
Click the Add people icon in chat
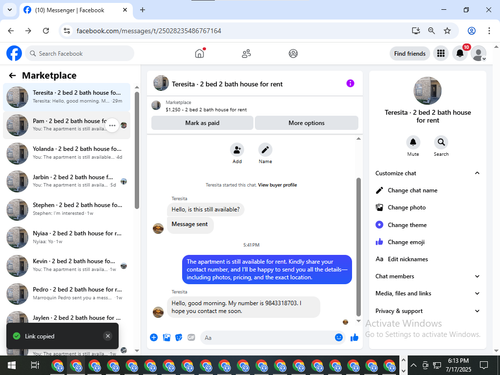(237, 150)
